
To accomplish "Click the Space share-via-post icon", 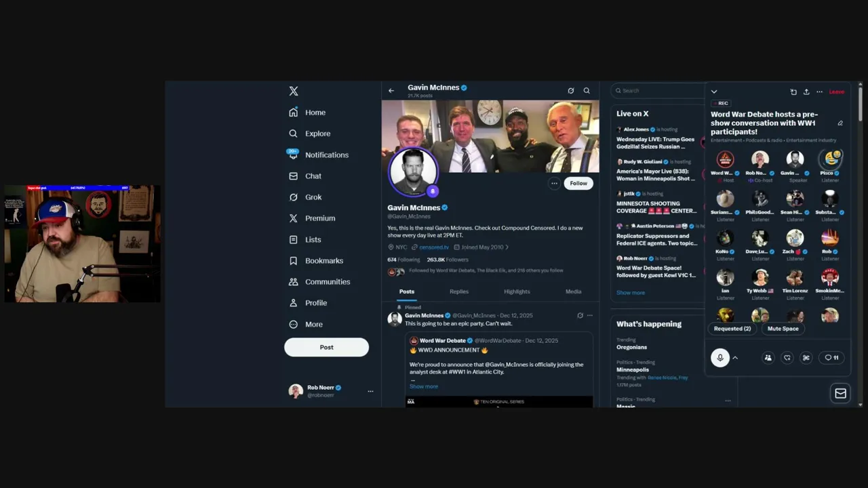I will pyautogui.click(x=793, y=91).
